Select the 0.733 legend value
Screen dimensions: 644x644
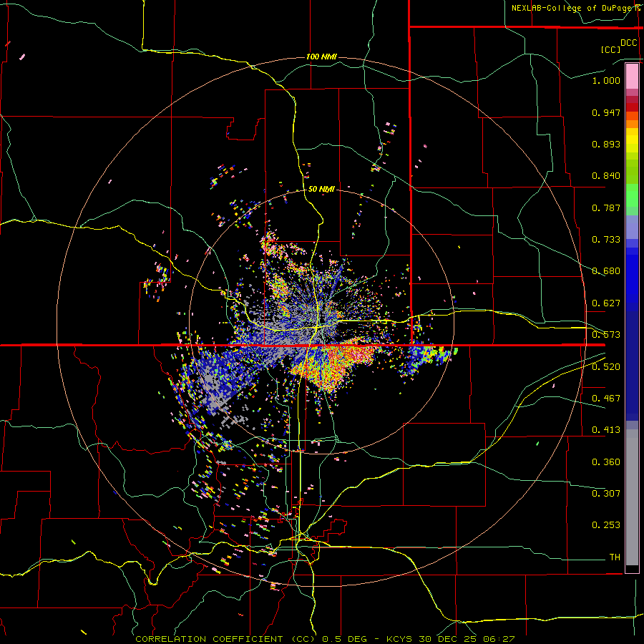point(606,240)
